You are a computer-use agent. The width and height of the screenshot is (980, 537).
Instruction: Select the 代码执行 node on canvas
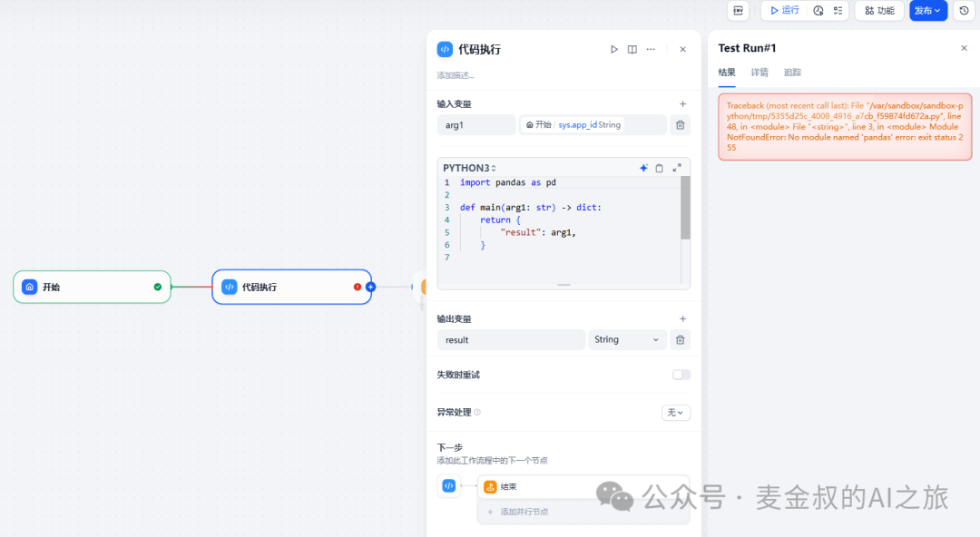pos(292,287)
